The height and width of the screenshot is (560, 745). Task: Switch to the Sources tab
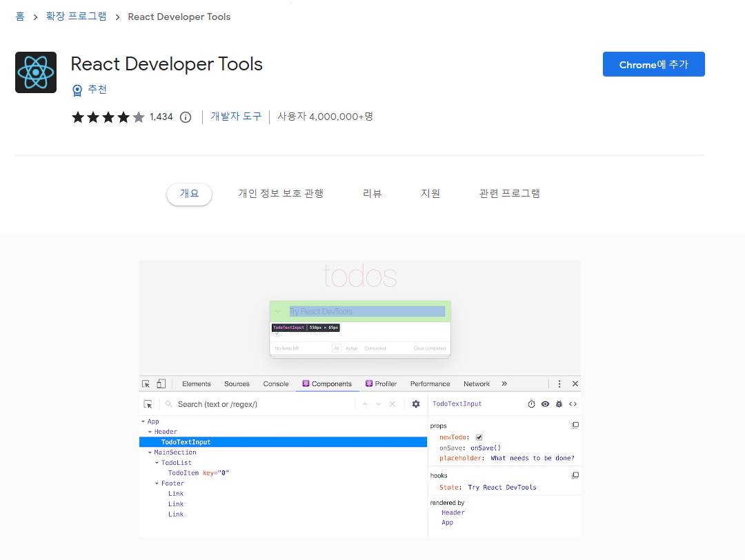click(237, 383)
